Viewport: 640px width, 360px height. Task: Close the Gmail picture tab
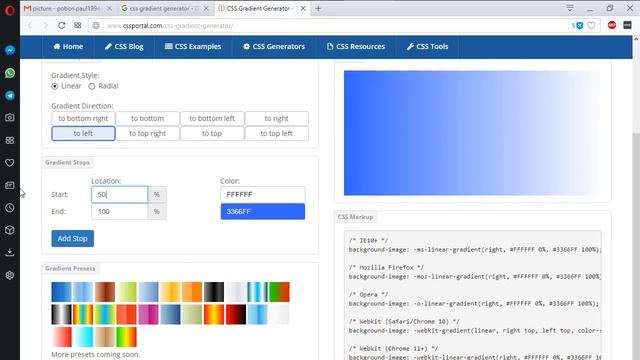click(x=109, y=8)
